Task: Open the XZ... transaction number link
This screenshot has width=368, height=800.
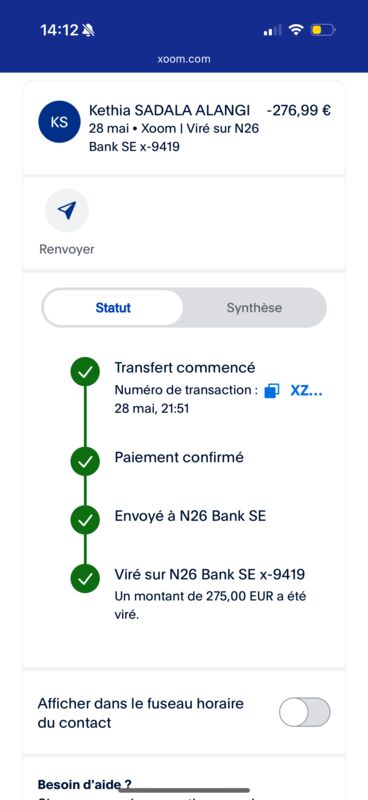Action: point(306,391)
